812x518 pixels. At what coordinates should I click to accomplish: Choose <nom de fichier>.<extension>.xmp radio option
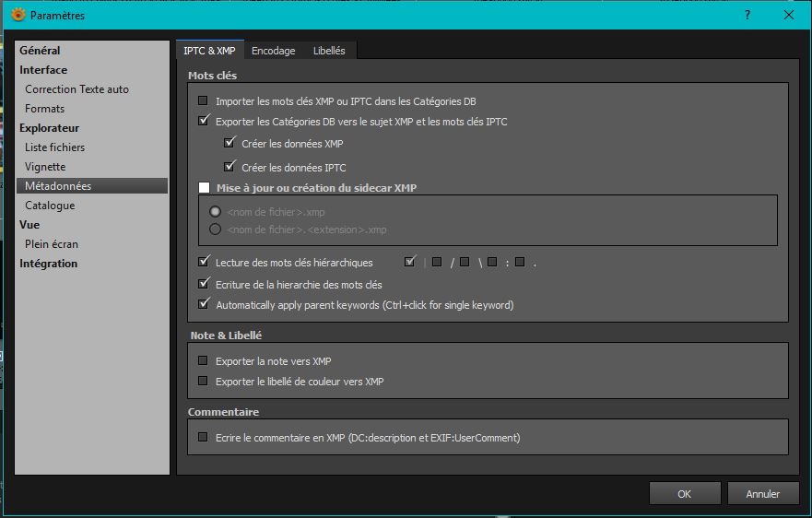(x=216, y=230)
